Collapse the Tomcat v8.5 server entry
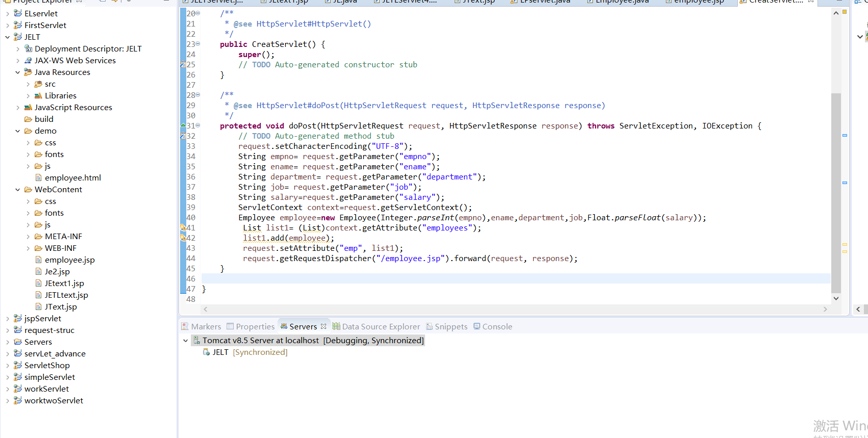 (x=185, y=340)
